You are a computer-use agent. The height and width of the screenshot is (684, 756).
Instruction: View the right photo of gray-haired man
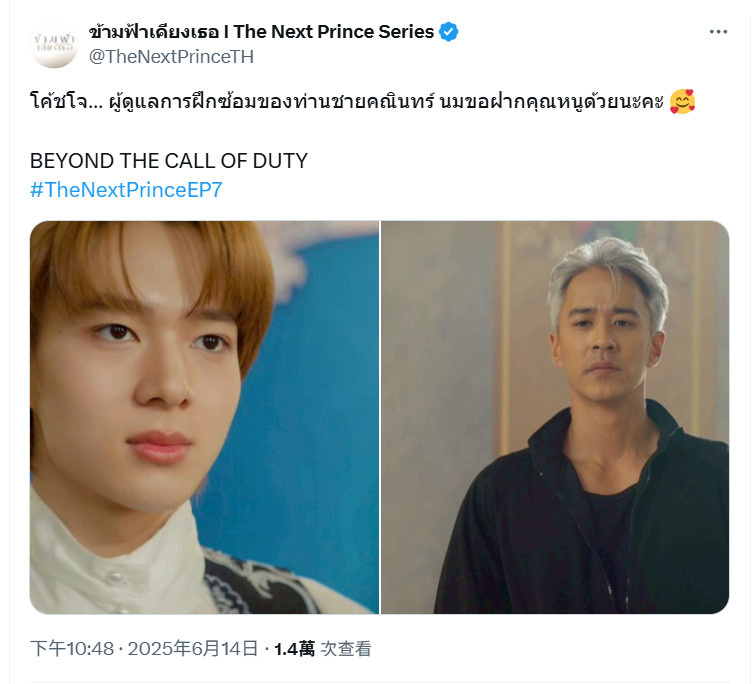(x=555, y=417)
